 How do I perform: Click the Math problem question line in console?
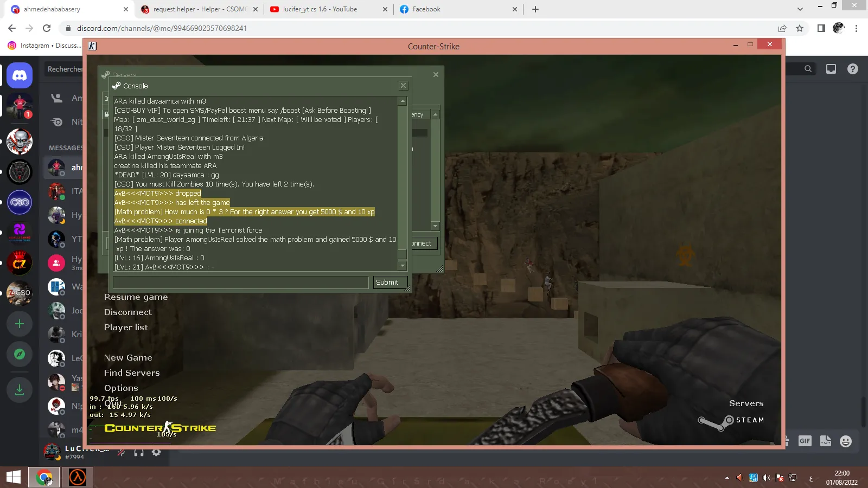pyautogui.click(x=245, y=212)
